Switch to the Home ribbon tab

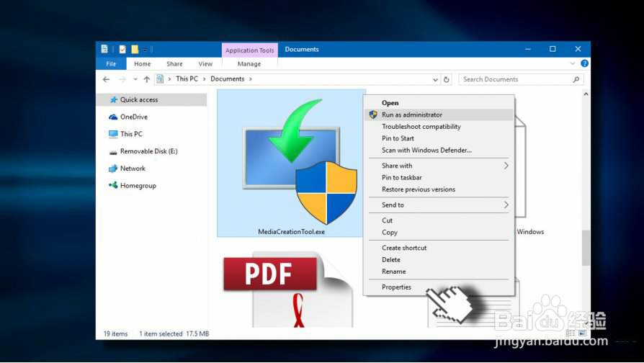pos(142,63)
